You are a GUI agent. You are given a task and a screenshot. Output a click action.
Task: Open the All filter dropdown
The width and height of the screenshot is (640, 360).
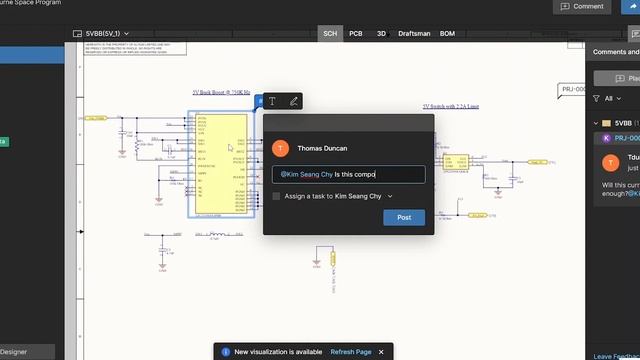pyautogui.click(x=612, y=98)
